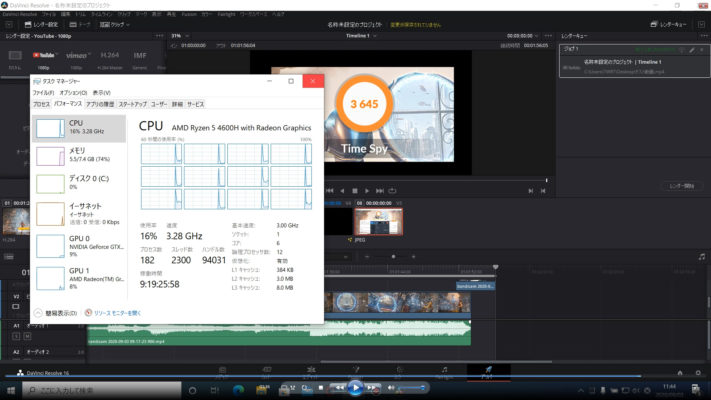711x400 pixels.
Task: Open the Fairlight page icon
Action: tap(444, 370)
